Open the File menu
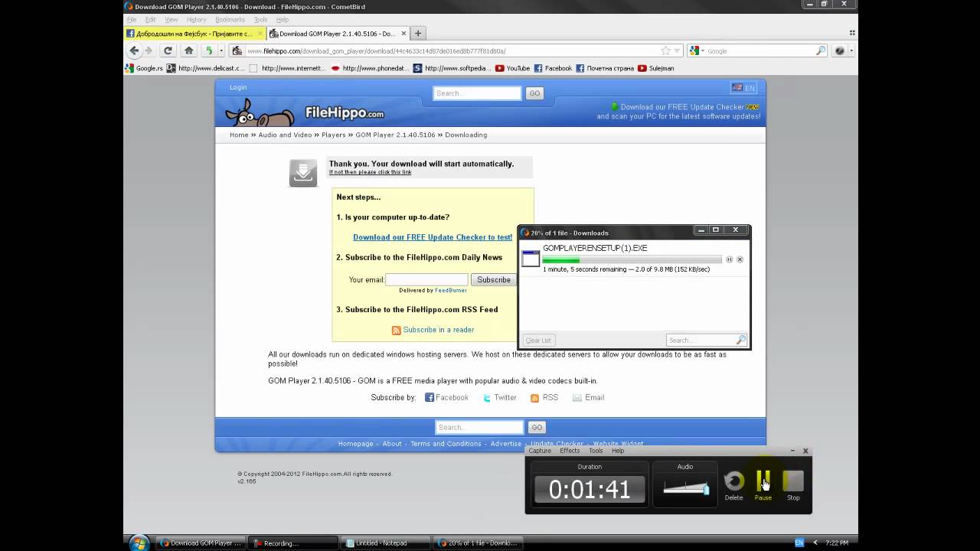The height and width of the screenshot is (551, 980). click(131, 19)
